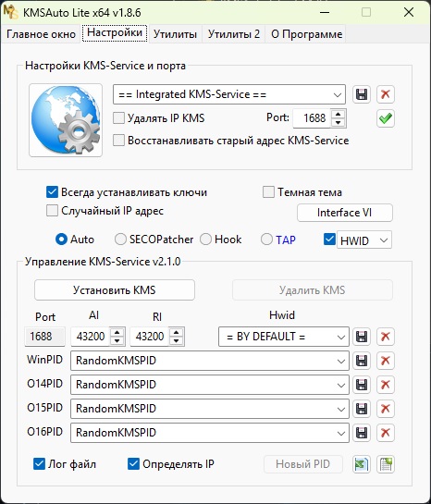Apply port with the green checkmark
This screenshot has height=504, width=431.
[x=386, y=118]
